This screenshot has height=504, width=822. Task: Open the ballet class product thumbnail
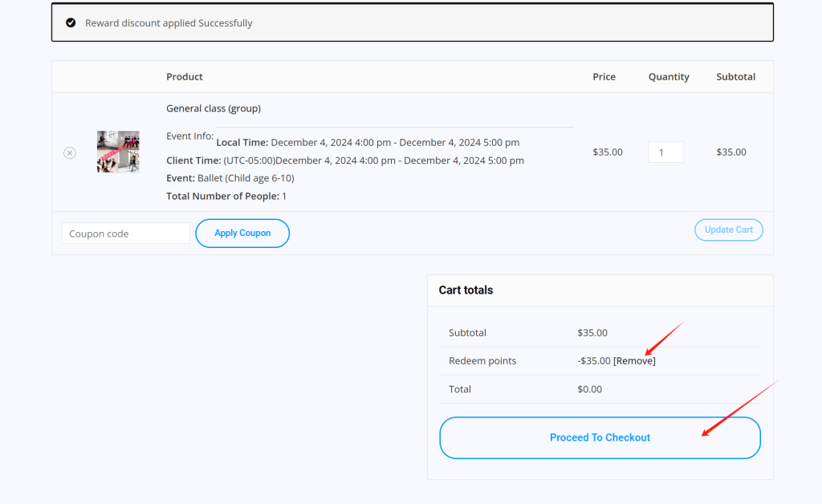(x=118, y=152)
